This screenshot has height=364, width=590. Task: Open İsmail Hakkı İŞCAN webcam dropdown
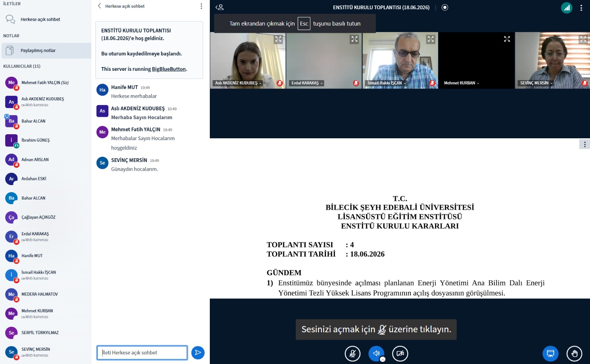click(386, 83)
